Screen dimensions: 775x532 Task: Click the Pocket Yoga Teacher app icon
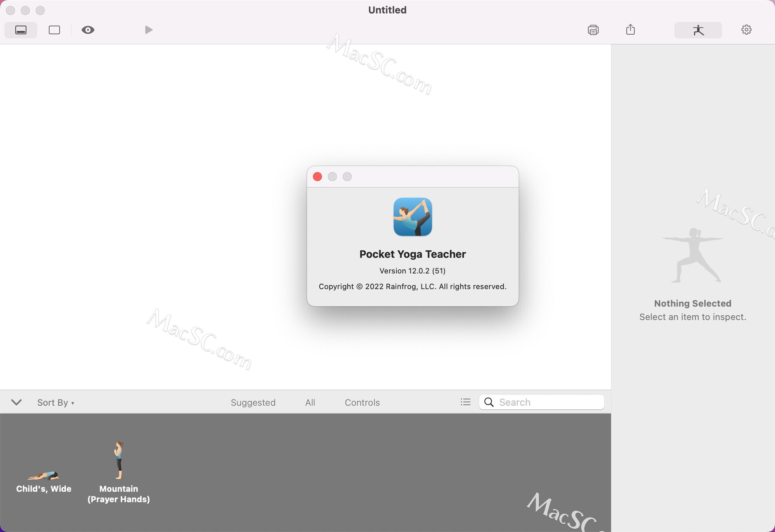click(x=413, y=217)
